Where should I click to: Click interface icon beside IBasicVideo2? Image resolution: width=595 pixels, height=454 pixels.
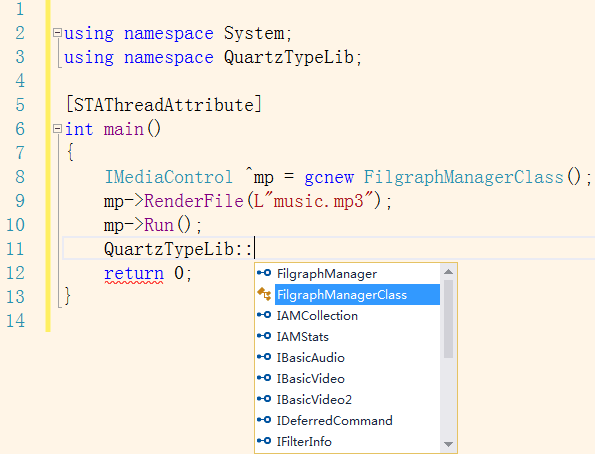[264, 399]
